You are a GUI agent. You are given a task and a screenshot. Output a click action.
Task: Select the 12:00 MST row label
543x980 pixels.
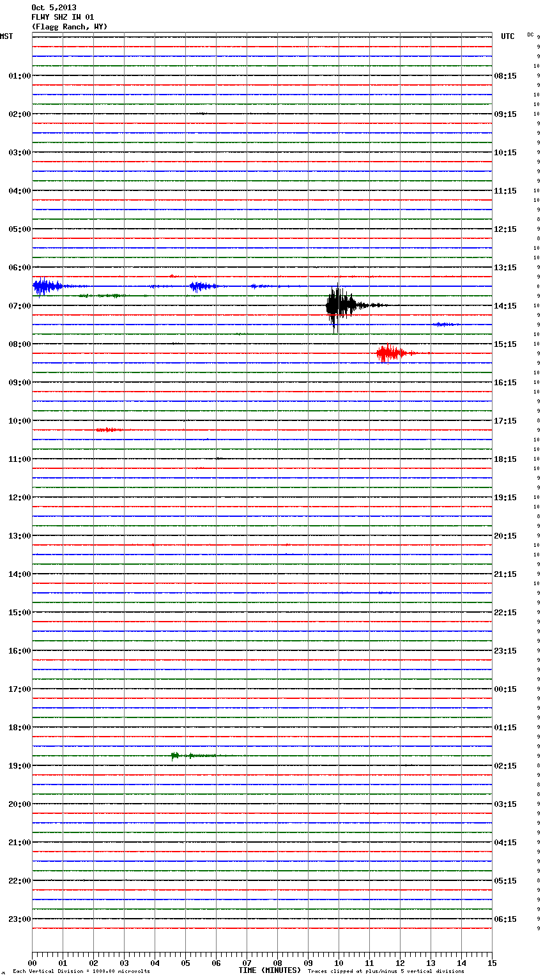click(19, 498)
